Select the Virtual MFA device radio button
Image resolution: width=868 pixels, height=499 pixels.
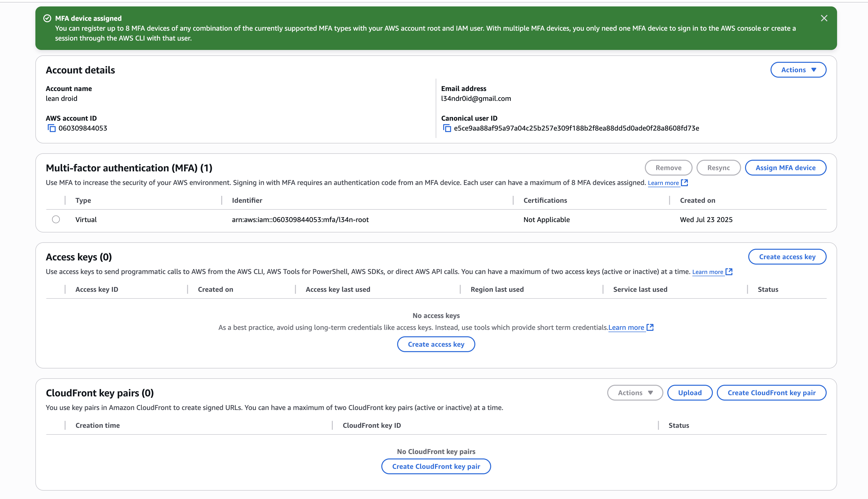[56, 219]
